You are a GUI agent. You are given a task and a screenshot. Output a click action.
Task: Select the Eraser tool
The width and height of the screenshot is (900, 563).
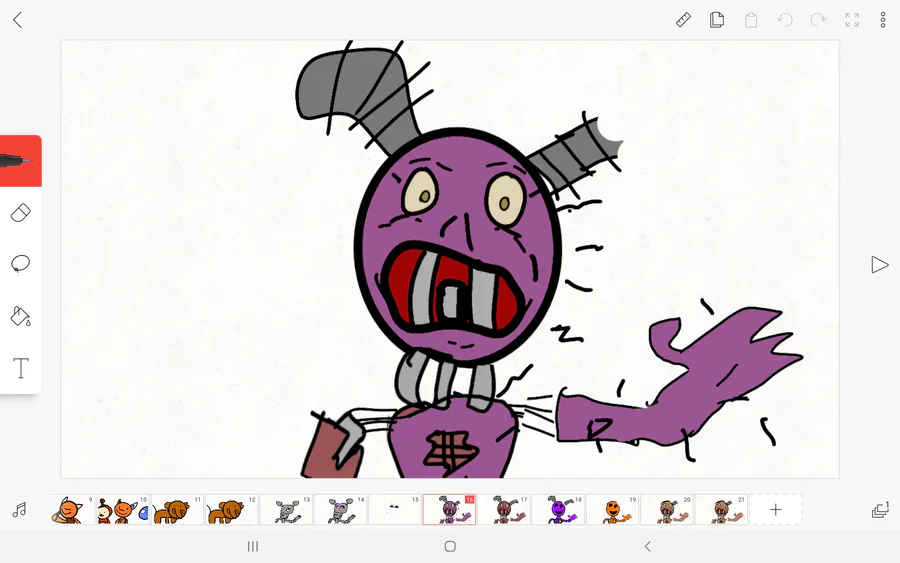pyautogui.click(x=21, y=212)
